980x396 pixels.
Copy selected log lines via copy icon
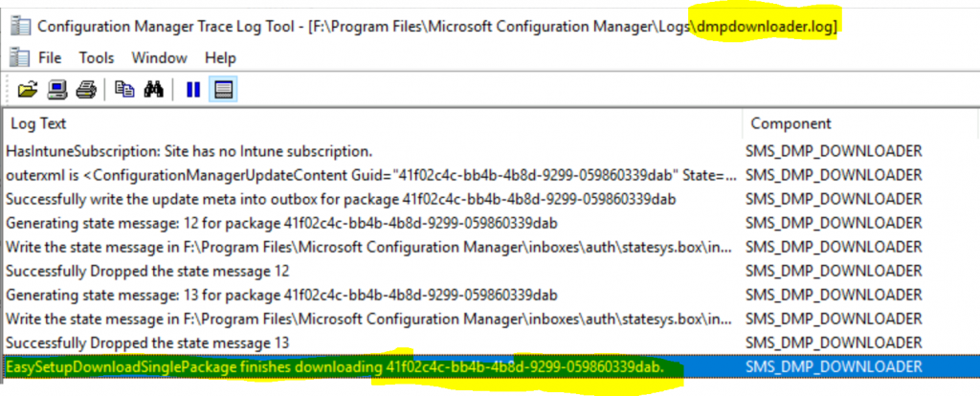[124, 90]
